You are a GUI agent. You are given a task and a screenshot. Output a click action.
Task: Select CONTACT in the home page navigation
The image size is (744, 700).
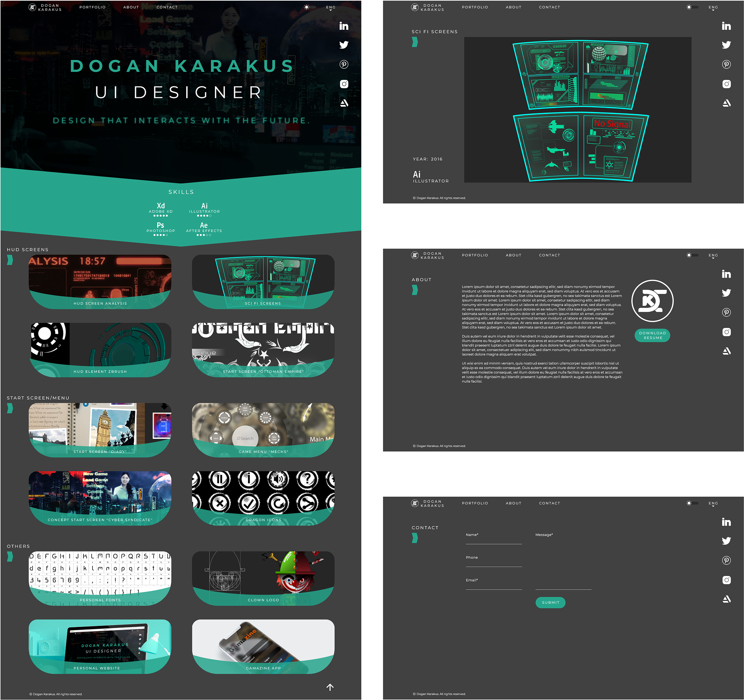click(167, 7)
